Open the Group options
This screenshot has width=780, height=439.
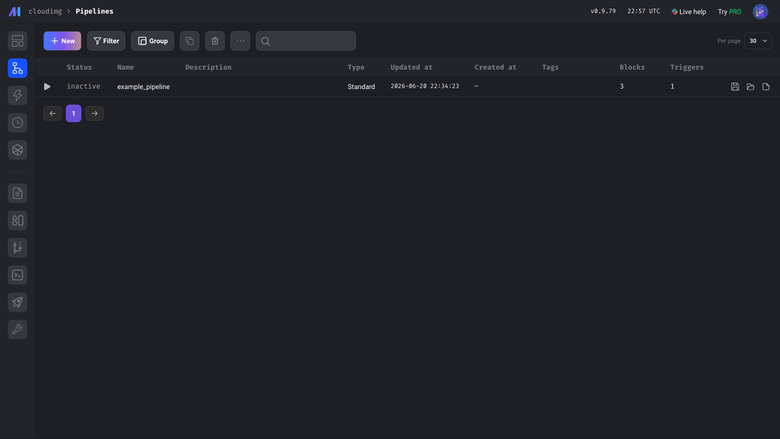(153, 41)
